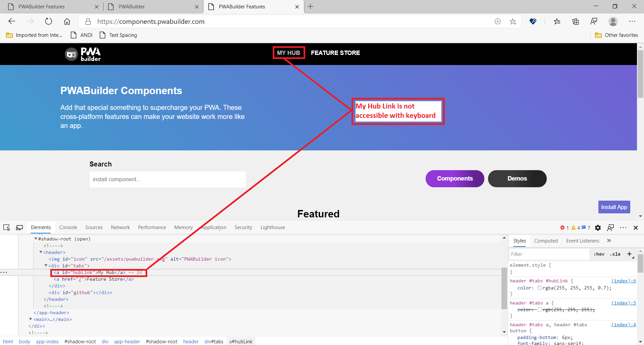
Task: Open the console error counter showing 1 error
Action: click(565, 227)
